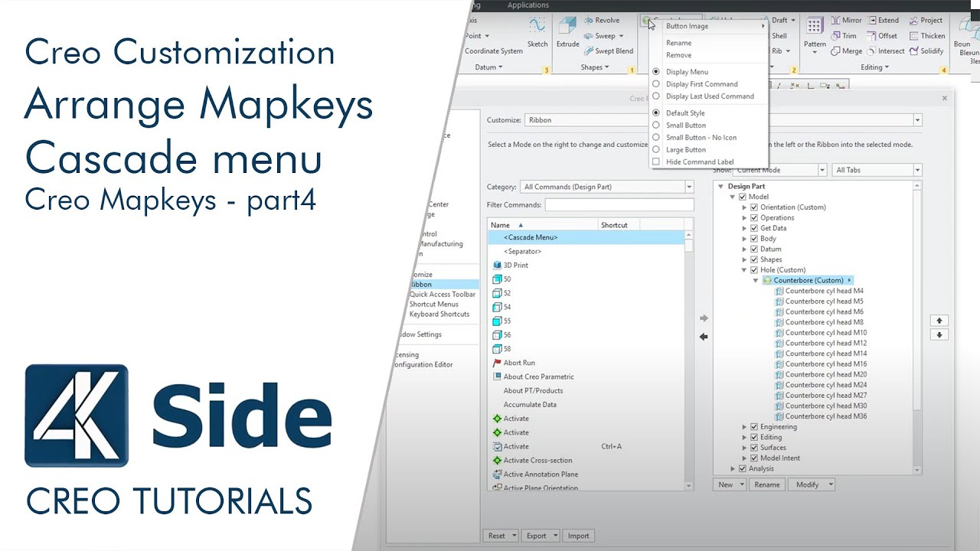980x551 pixels.
Task: Open the Modify button dropdown arrow
Action: 830,484
